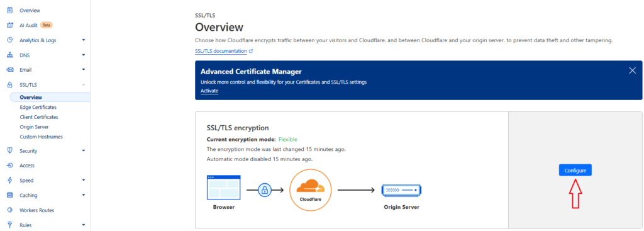The height and width of the screenshot is (231, 644).
Task: Expand the Rules menu arrow
Action: point(84,225)
